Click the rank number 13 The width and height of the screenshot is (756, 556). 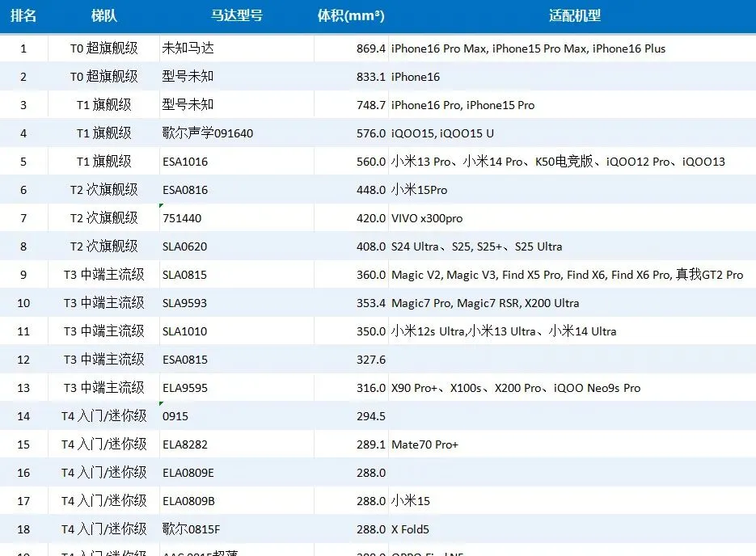(23, 389)
